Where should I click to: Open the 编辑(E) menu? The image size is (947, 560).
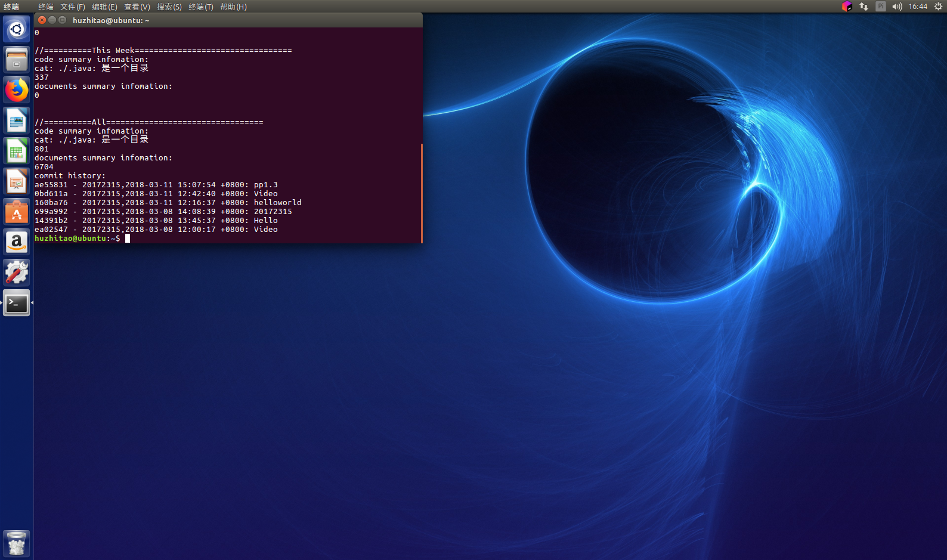(x=104, y=7)
